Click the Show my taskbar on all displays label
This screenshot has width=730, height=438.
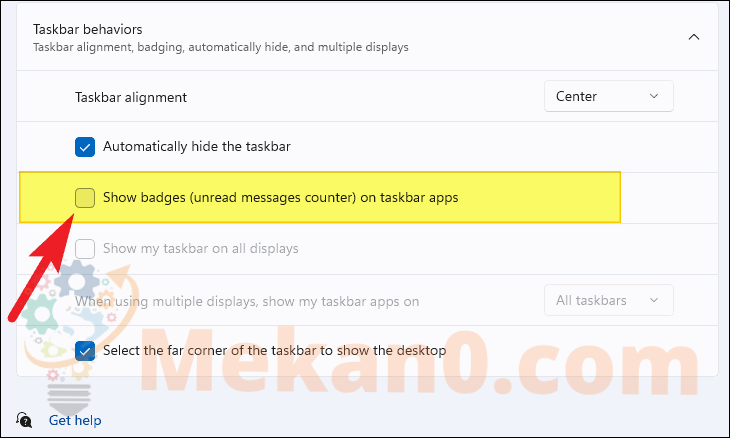click(201, 249)
